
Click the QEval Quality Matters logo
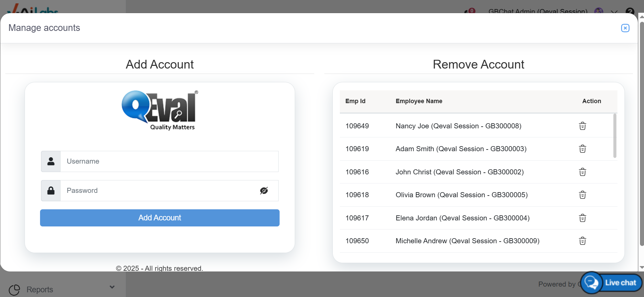coord(160,110)
